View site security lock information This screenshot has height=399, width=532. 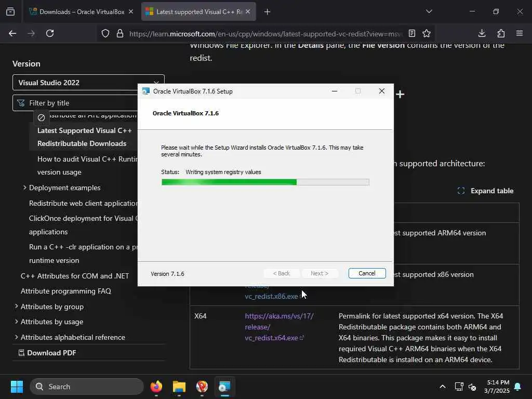pyautogui.click(x=120, y=34)
